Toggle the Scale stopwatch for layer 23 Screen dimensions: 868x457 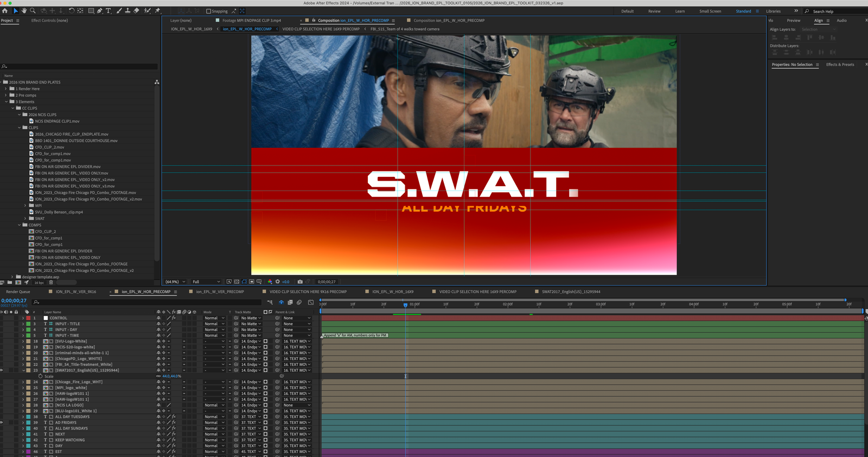[x=40, y=376]
